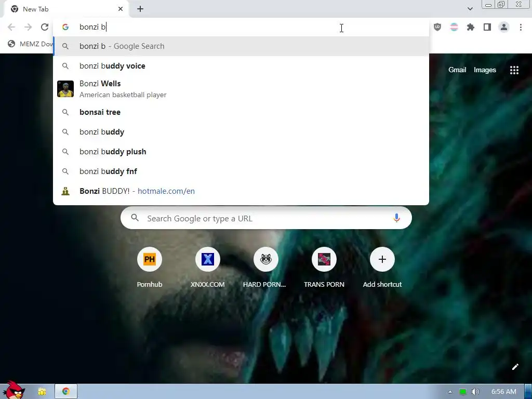Open the File Explorer taskbar icon
Viewport: 532px width, 399px height.
click(42, 392)
